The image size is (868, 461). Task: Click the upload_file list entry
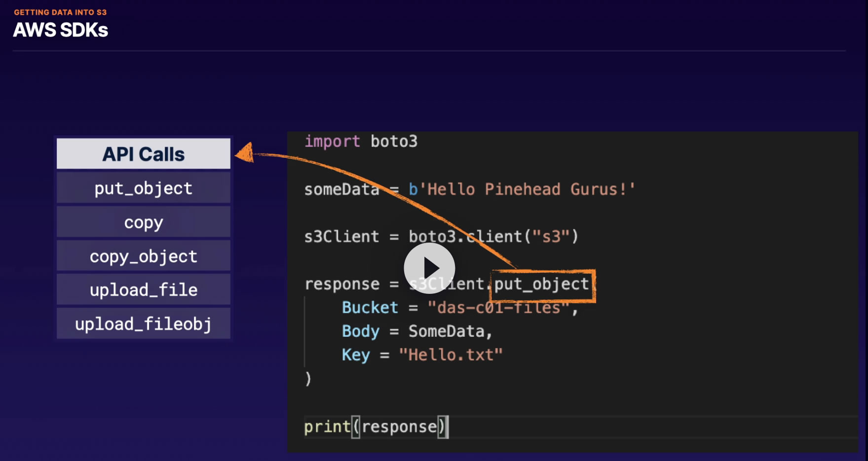coord(143,289)
